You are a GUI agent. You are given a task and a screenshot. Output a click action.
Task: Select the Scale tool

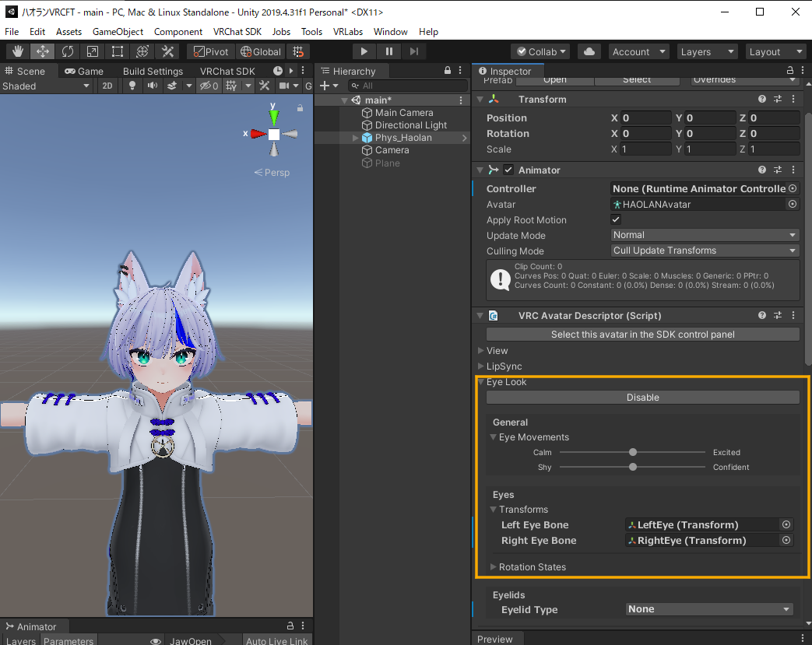coord(91,51)
